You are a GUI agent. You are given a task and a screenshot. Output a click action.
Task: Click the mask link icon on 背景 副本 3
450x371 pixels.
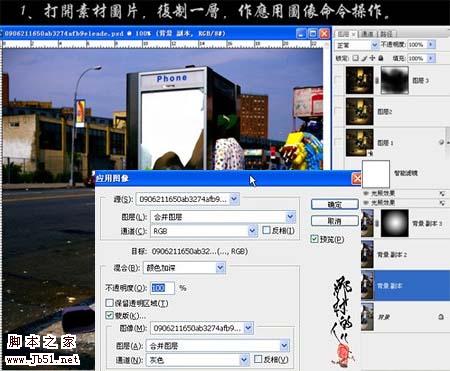(x=377, y=223)
